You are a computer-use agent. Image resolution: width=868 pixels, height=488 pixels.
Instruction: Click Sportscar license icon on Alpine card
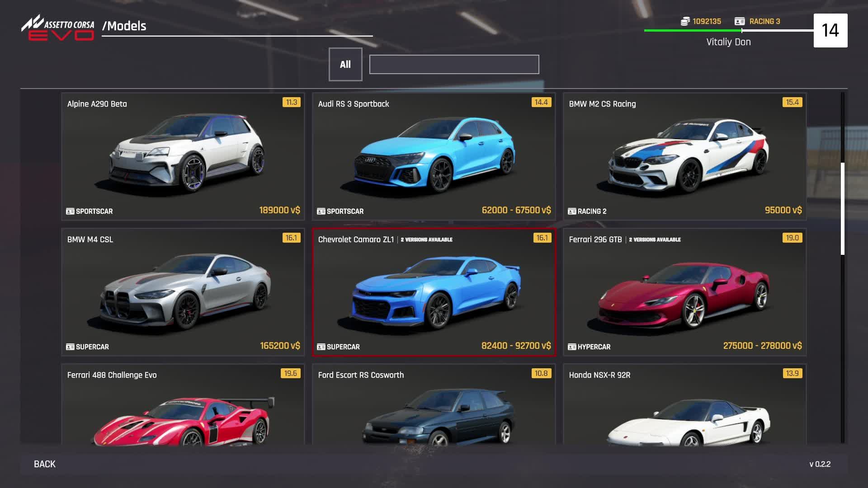pos(70,211)
